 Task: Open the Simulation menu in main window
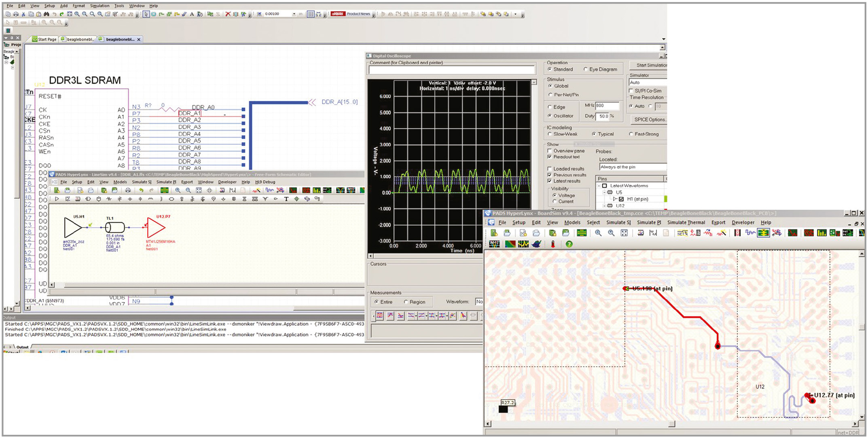[x=100, y=6]
